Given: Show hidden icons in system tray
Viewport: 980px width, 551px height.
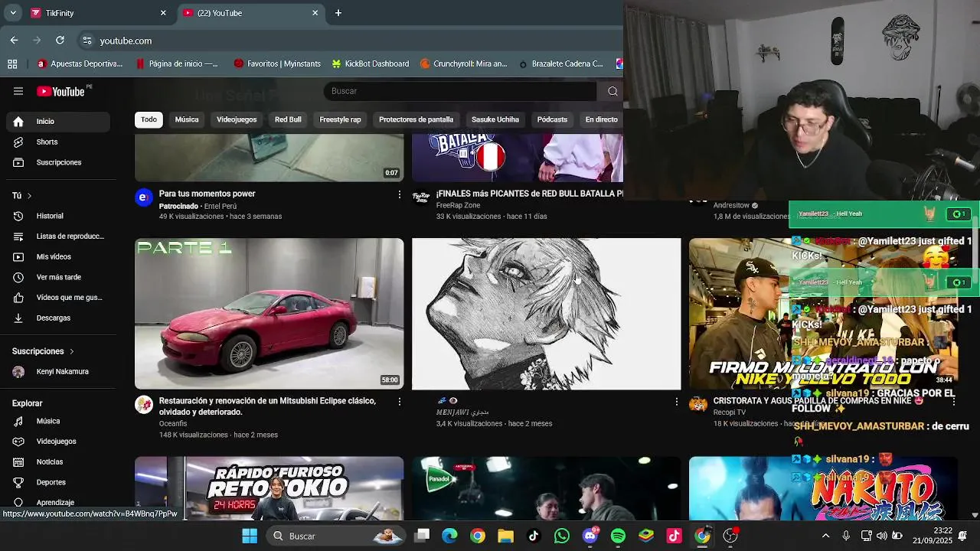Looking at the screenshot, I should [825, 536].
